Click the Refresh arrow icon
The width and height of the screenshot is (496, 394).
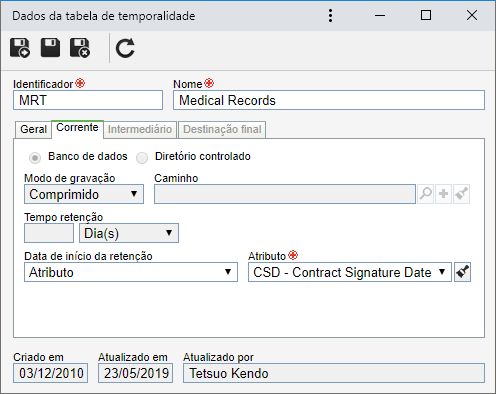[x=125, y=48]
